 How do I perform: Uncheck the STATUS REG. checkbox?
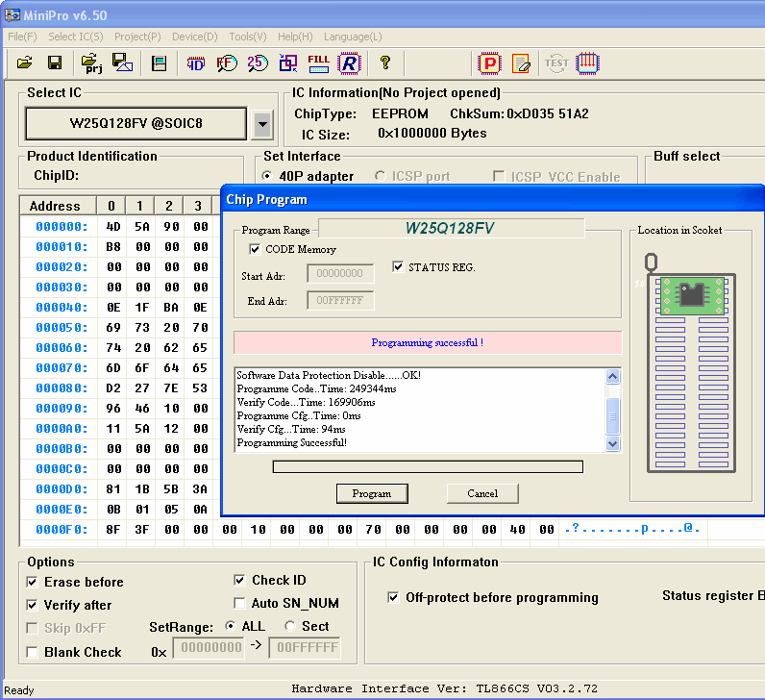(x=399, y=266)
